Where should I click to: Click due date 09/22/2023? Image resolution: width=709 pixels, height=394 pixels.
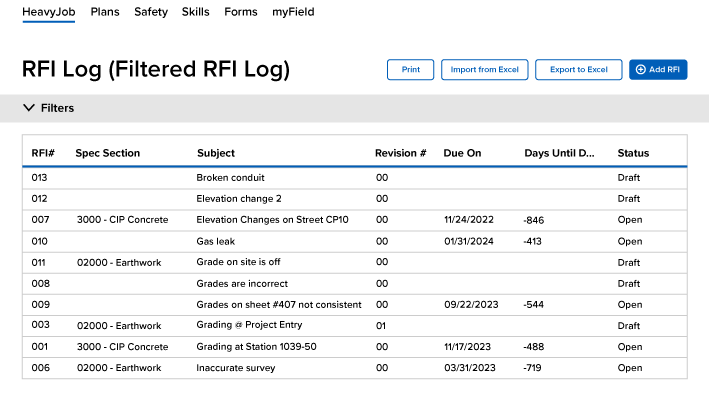tap(471, 305)
